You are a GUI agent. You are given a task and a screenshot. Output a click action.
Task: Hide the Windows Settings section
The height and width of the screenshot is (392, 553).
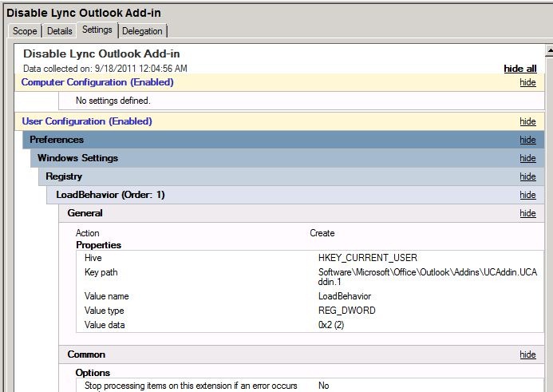tap(527, 158)
